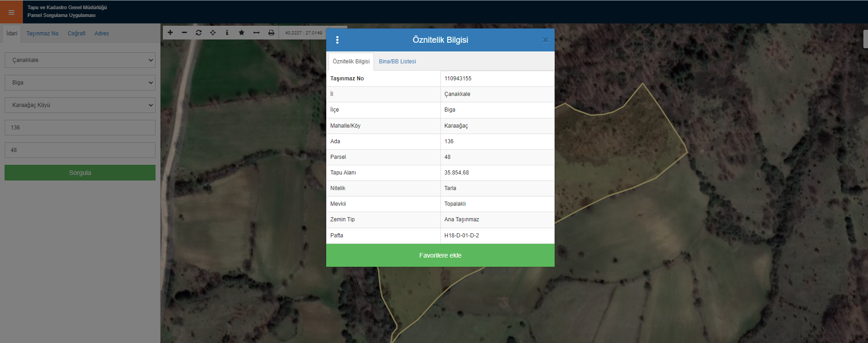Image resolution: width=868 pixels, height=343 pixels.
Task: Open the Coğrafi search tab
Action: point(77,34)
